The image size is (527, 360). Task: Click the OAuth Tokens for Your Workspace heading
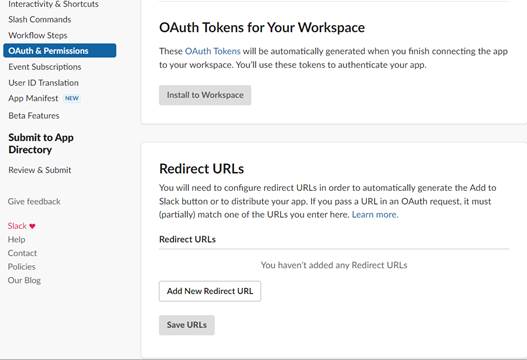coord(262,28)
